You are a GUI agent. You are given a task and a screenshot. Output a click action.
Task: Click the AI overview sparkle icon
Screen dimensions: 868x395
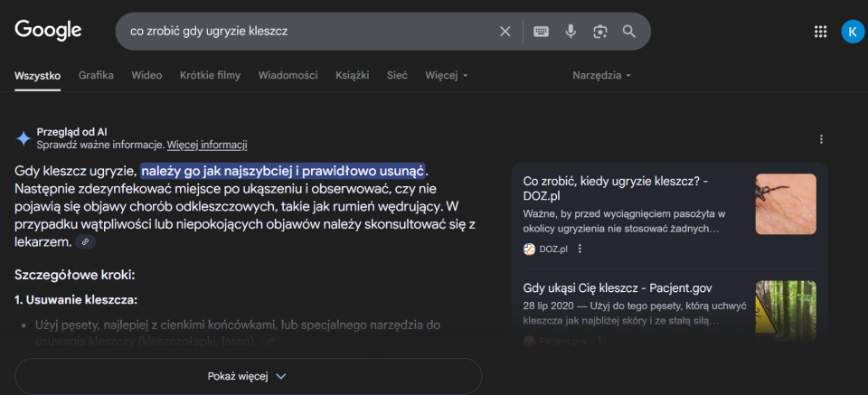pos(24,138)
